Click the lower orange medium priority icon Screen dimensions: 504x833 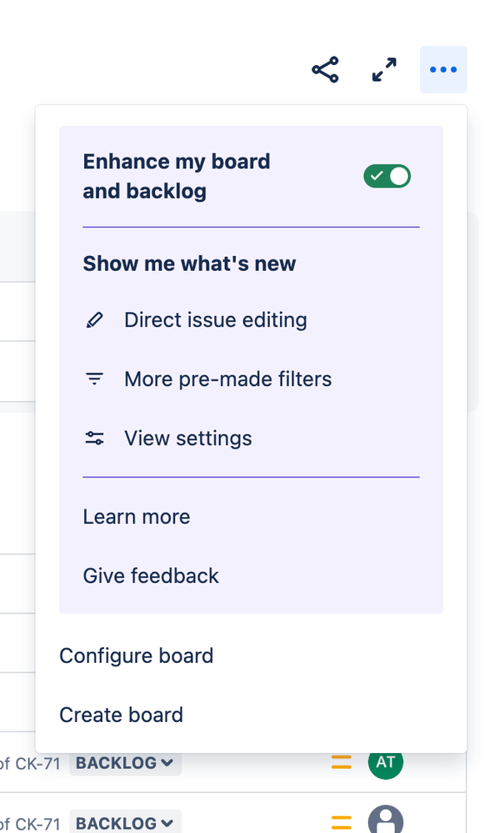pos(341,823)
